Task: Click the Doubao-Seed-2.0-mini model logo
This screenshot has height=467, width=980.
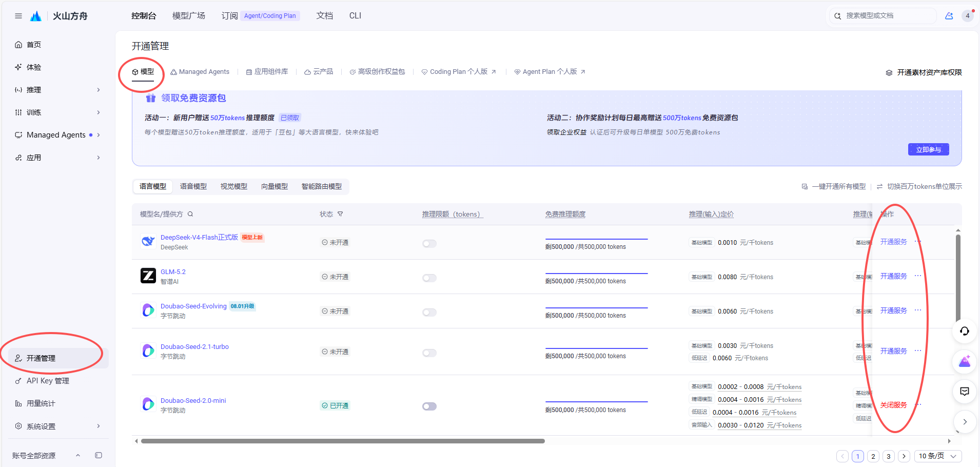Action: click(x=148, y=404)
